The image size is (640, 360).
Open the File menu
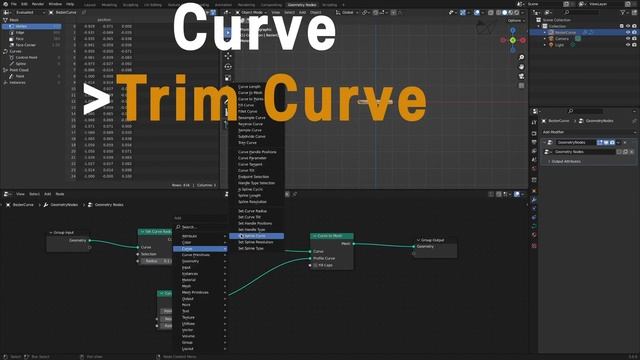click(13, 4)
